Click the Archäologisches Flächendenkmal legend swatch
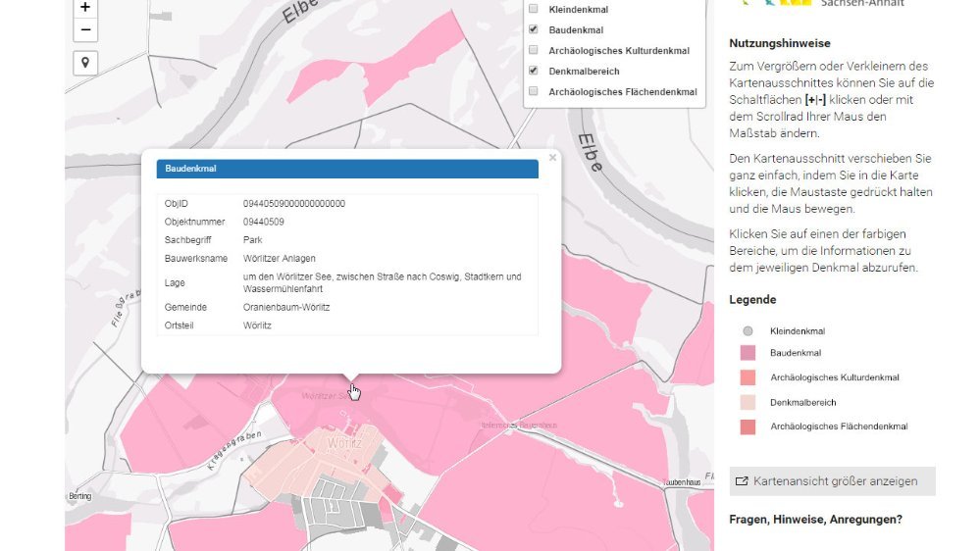Viewport: 980px width, 551px height. pyautogui.click(x=748, y=426)
